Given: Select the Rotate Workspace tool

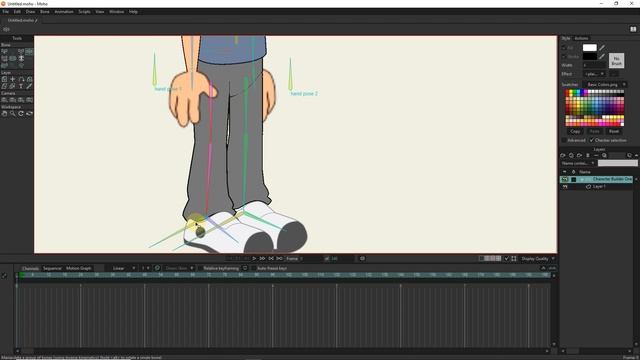Looking at the screenshot, I should 21,113.
